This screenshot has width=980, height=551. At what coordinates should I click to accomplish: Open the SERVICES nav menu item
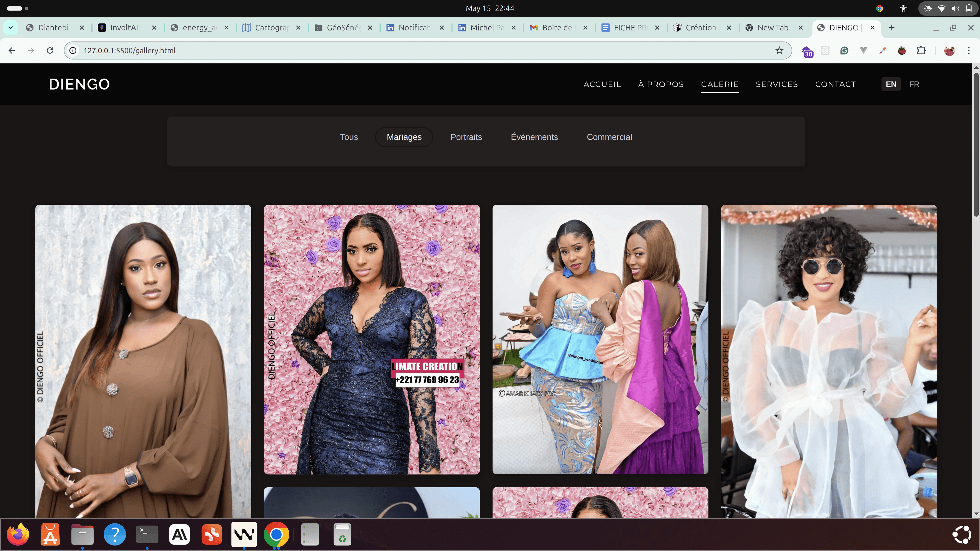(776, 84)
